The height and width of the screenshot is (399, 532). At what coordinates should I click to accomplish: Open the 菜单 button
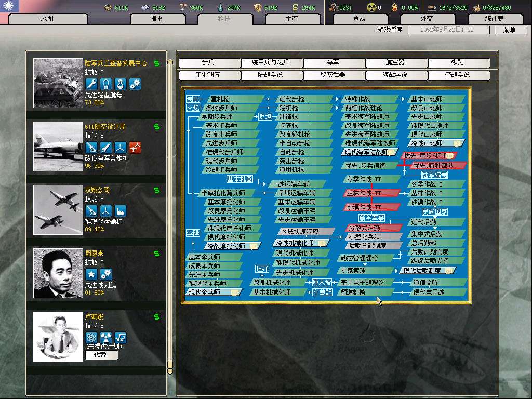coord(509,30)
